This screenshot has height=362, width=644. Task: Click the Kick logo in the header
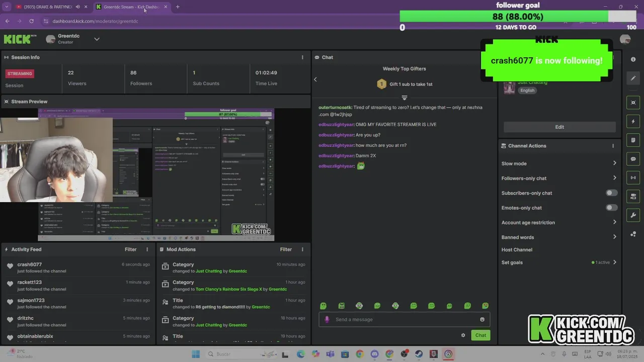pos(20,39)
